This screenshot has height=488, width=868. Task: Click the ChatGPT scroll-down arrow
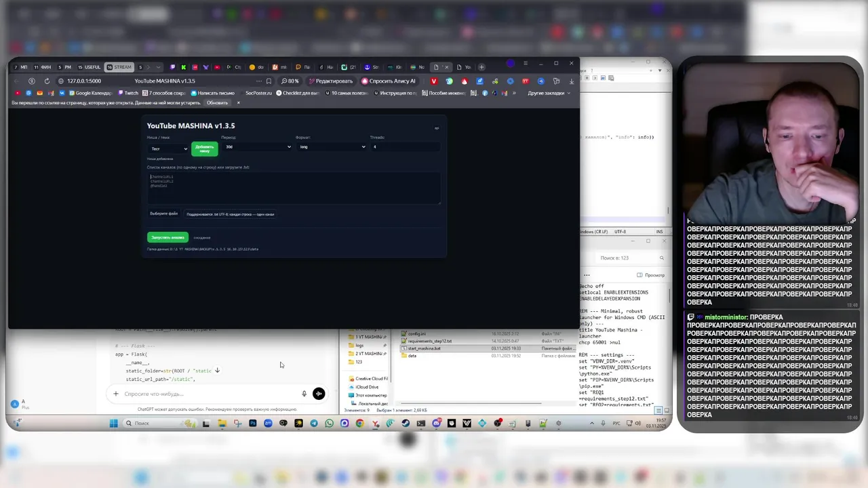coord(217,371)
